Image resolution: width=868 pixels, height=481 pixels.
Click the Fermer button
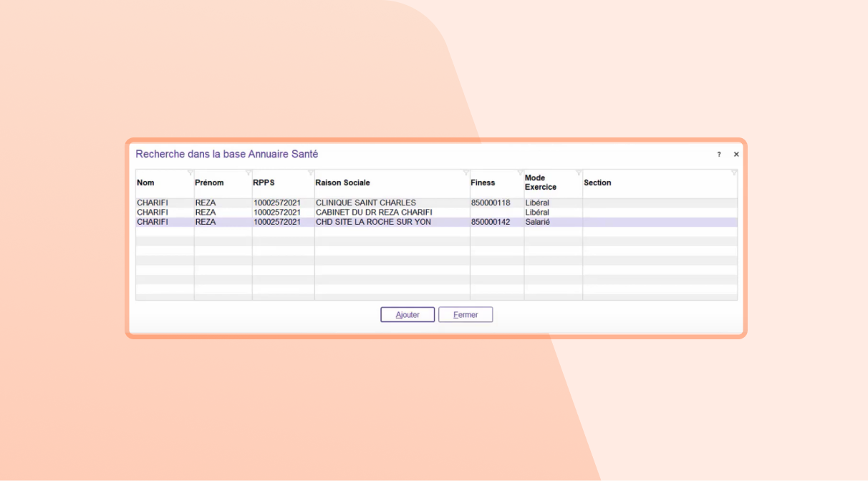pyautogui.click(x=466, y=315)
